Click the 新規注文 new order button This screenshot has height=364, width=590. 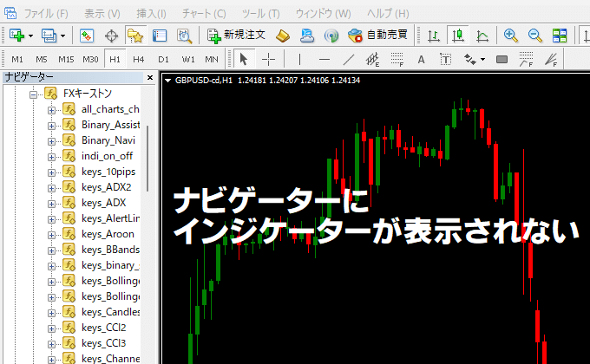click(x=236, y=36)
